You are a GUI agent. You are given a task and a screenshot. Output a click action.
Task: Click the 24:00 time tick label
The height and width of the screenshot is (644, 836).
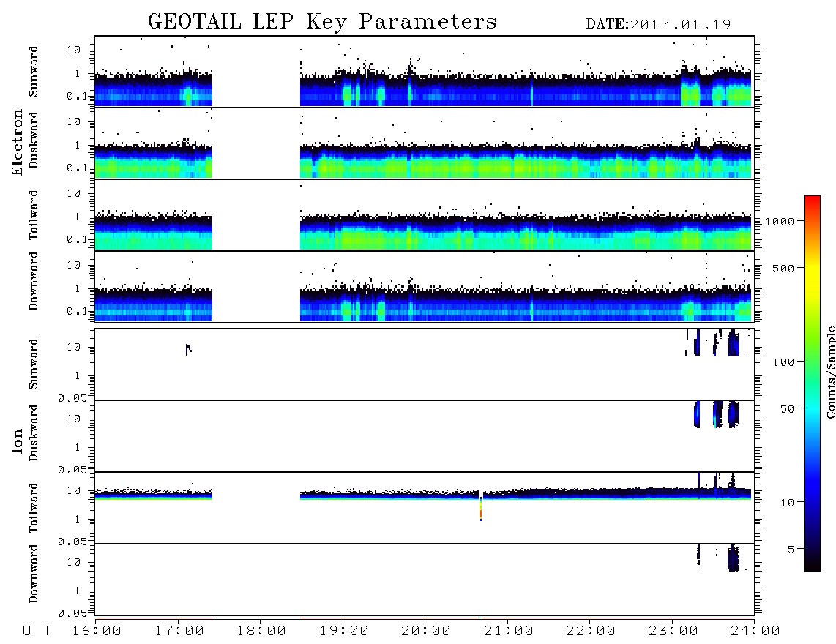755,632
